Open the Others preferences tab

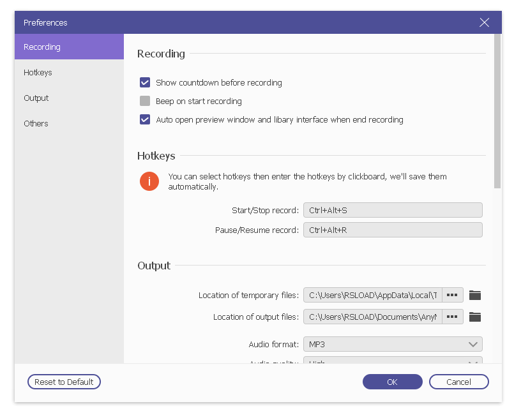(x=69, y=123)
